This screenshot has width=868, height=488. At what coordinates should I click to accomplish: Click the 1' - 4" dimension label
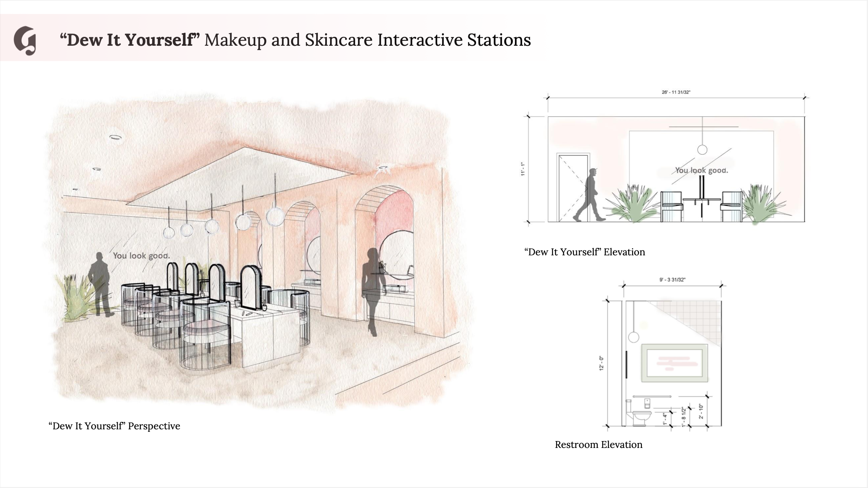tap(665, 419)
